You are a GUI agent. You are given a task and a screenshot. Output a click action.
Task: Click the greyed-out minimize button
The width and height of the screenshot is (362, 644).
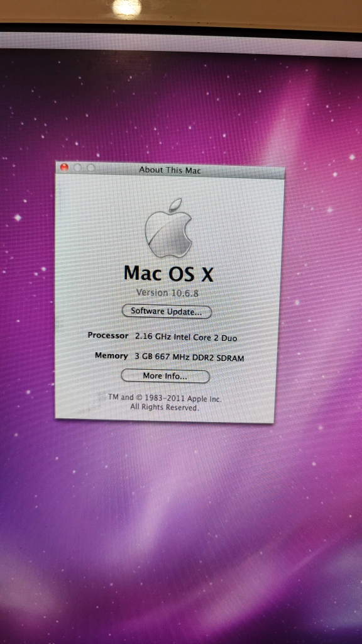[77, 167]
